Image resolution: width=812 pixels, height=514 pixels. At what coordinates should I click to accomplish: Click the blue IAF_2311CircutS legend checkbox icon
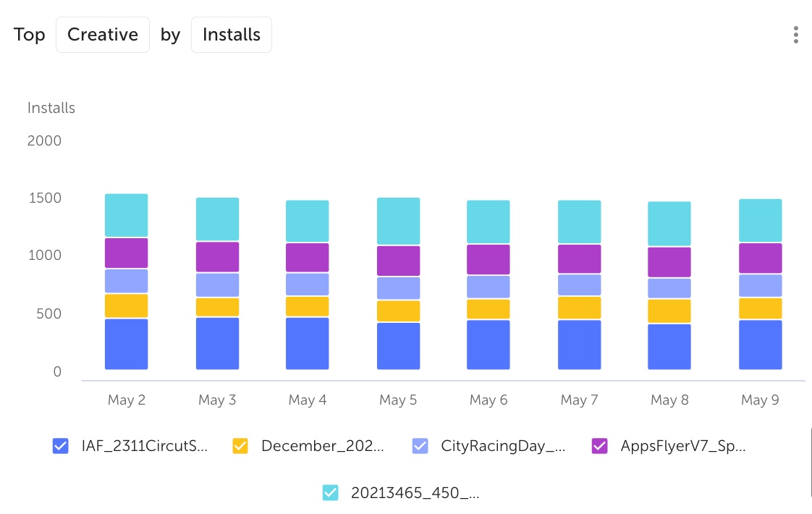[x=60, y=446]
